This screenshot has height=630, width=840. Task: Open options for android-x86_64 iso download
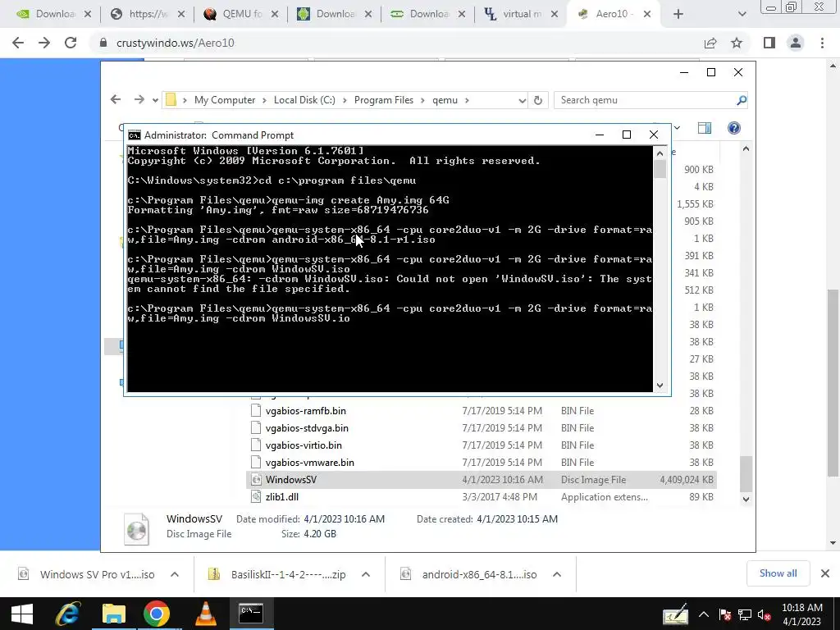pos(557,574)
